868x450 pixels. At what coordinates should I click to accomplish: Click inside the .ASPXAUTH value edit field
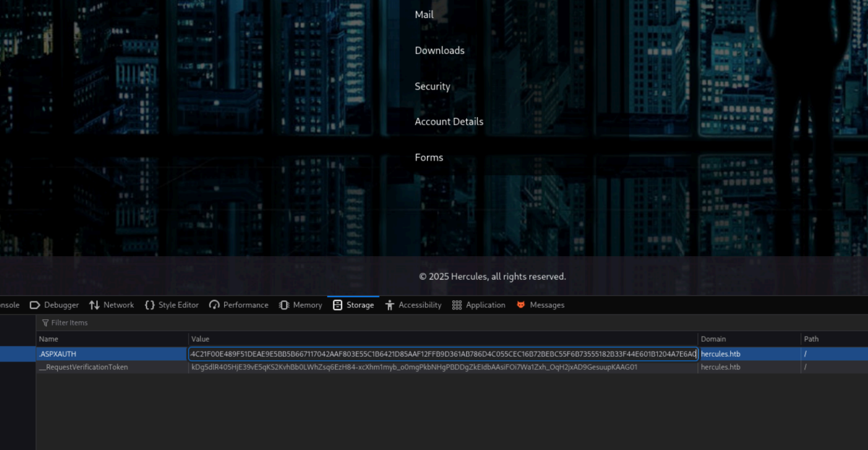(x=443, y=354)
